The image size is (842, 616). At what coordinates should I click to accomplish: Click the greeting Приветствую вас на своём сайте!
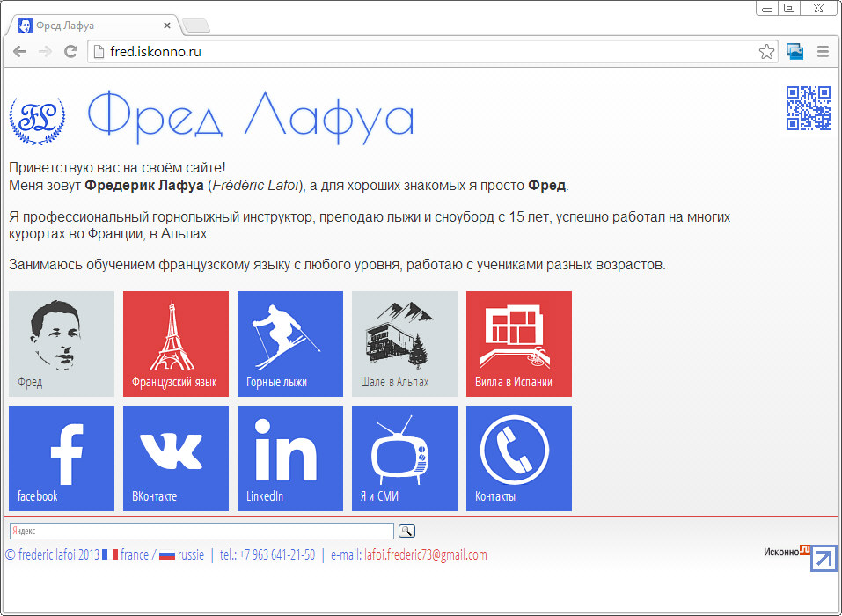point(117,168)
